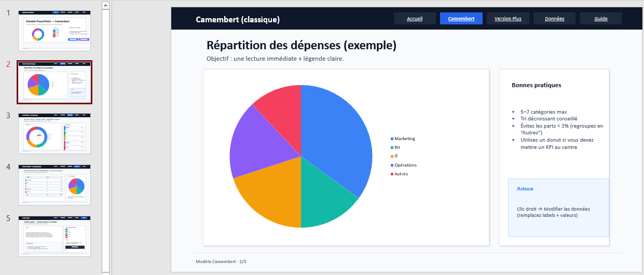Click the Accueil navigation button
644x275 pixels.
(x=414, y=19)
